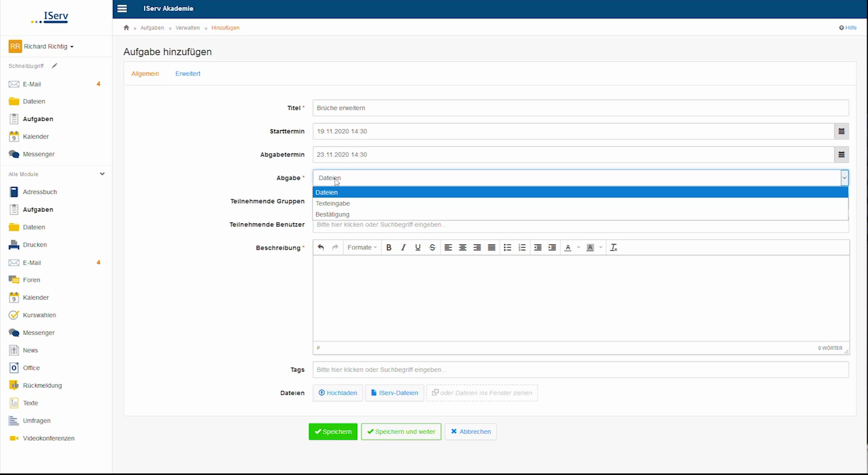Select Texteingabe from the Abgabe list

coord(333,203)
